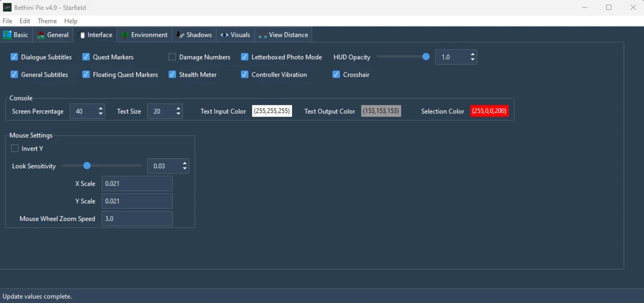Click the Bethini Pie app icon in title bar

[x=7, y=7]
